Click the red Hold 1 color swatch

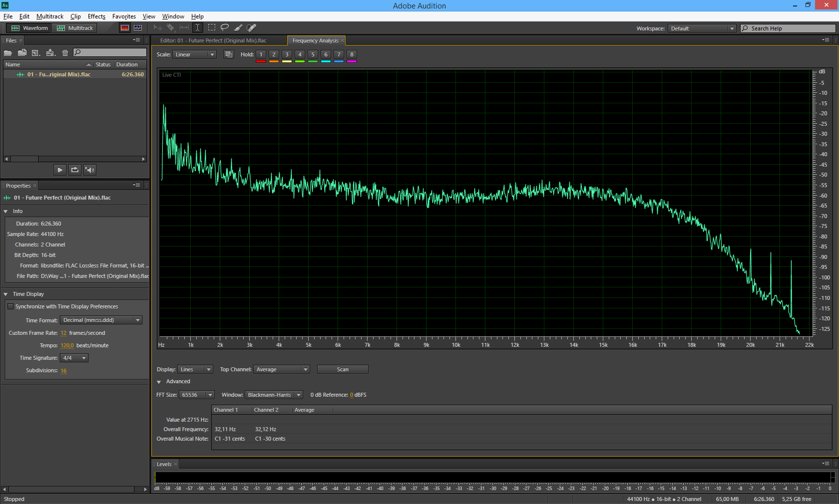tap(261, 61)
